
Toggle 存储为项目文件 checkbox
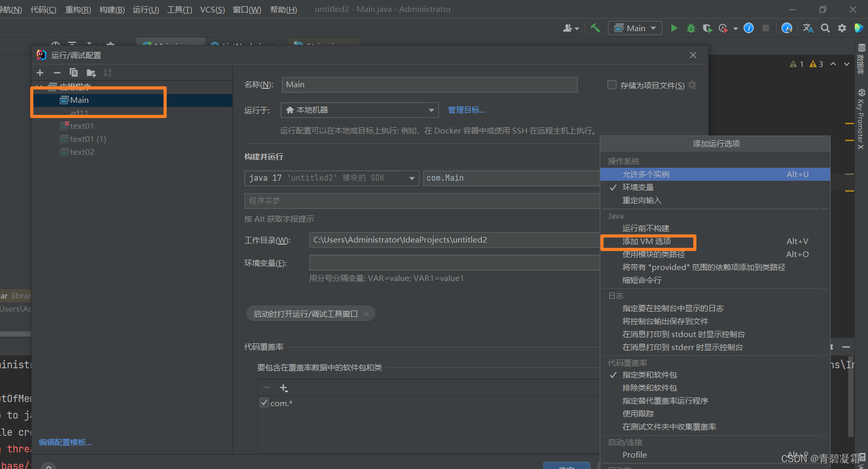(x=612, y=85)
